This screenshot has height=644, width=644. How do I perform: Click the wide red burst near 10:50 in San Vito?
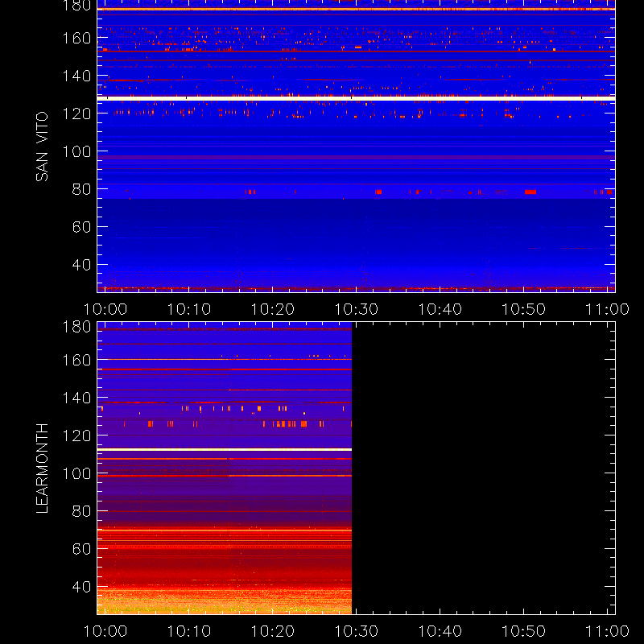530,192
